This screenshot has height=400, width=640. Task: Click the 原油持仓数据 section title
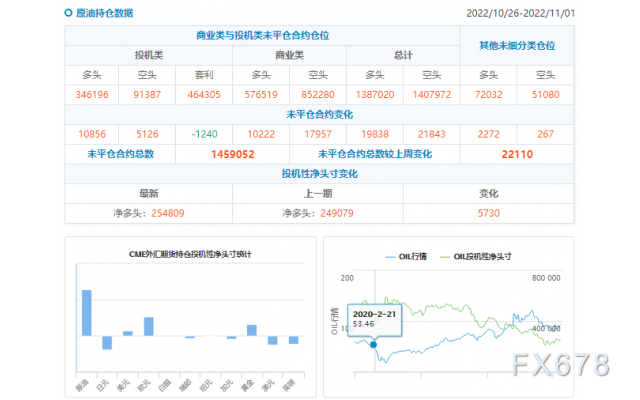pyautogui.click(x=104, y=13)
